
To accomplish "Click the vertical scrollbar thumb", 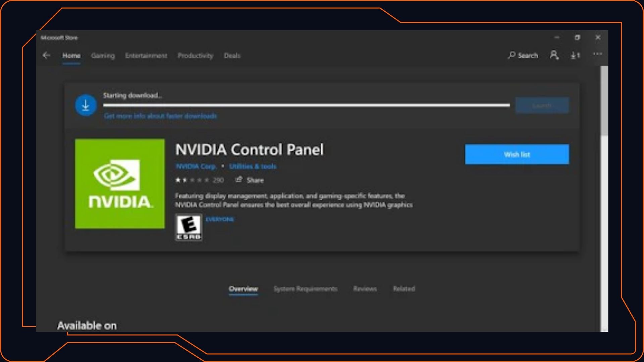I will pyautogui.click(x=604, y=101).
